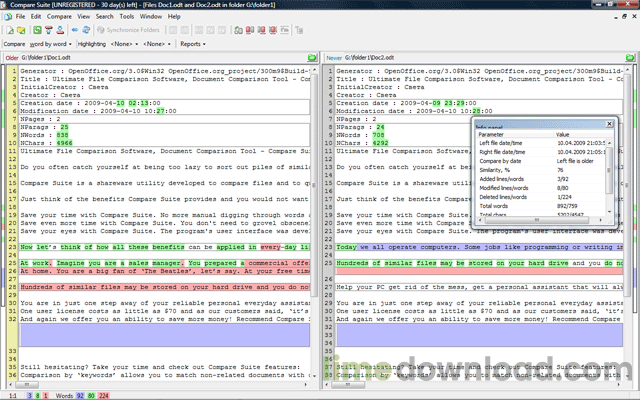Image resolution: width=640 pixels, height=400 pixels.
Task: Select the 'Total words' row in Info panel
Action: coord(541,206)
